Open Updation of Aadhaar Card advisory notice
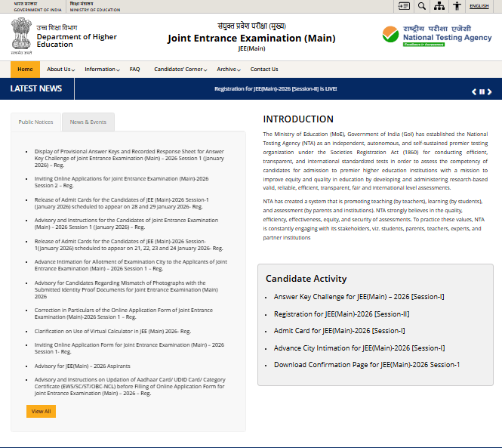The image size is (502, 448). [x=130, y=387]
